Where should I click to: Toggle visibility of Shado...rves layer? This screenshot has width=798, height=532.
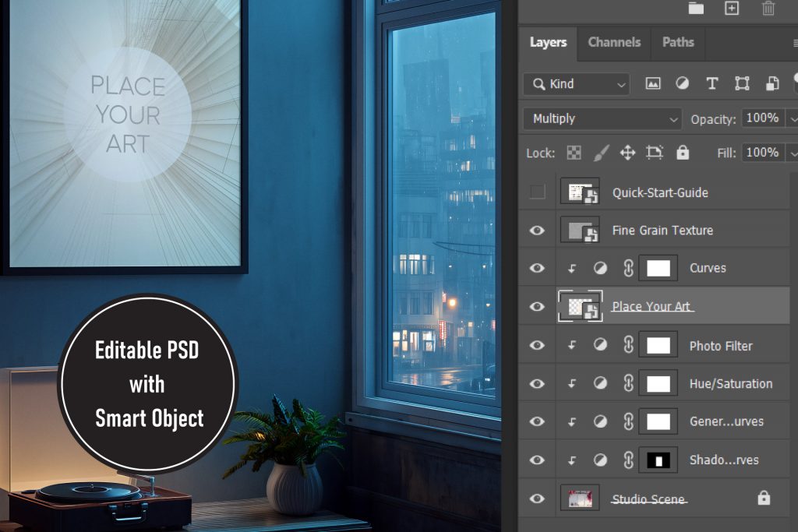pyautogui.click(x=537, y=460)
